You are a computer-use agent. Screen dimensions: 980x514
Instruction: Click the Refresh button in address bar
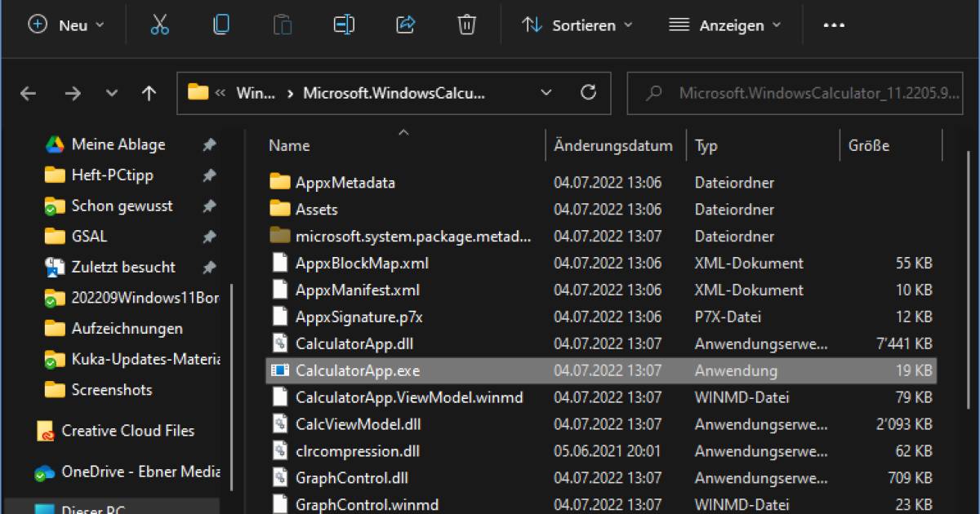pos(588,93)
